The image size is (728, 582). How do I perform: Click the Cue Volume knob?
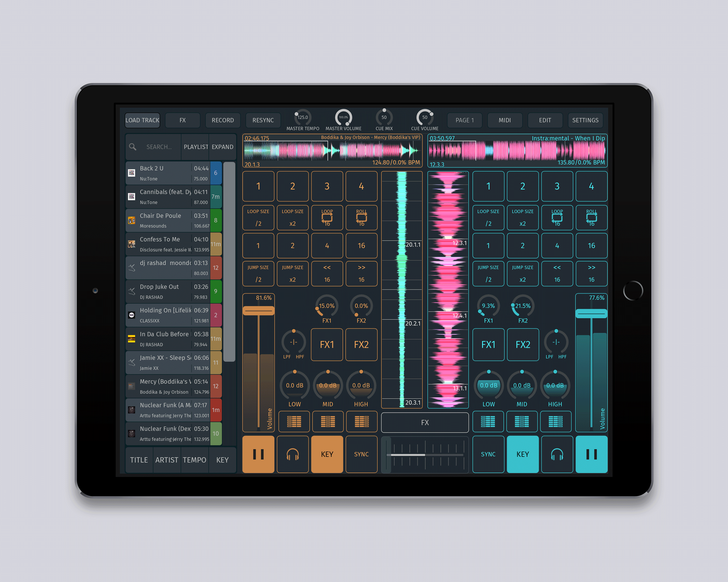tap(425, 117)
